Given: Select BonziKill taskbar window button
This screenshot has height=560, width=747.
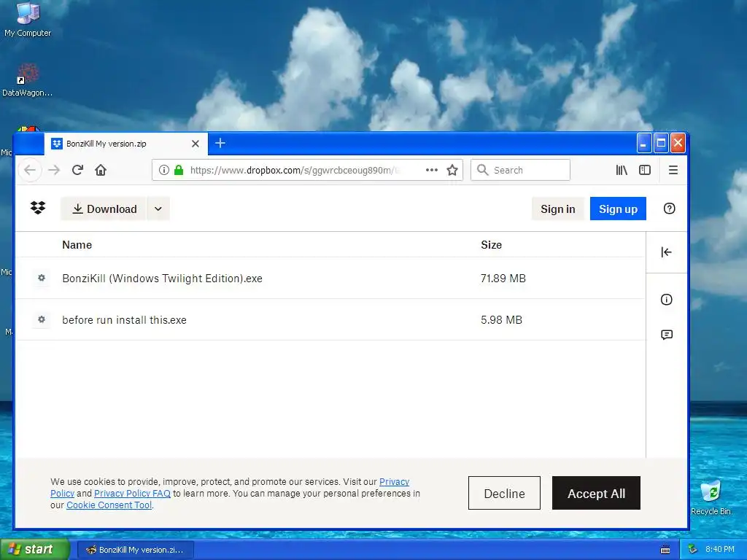Looking at the screenshot, I should 136,550.
